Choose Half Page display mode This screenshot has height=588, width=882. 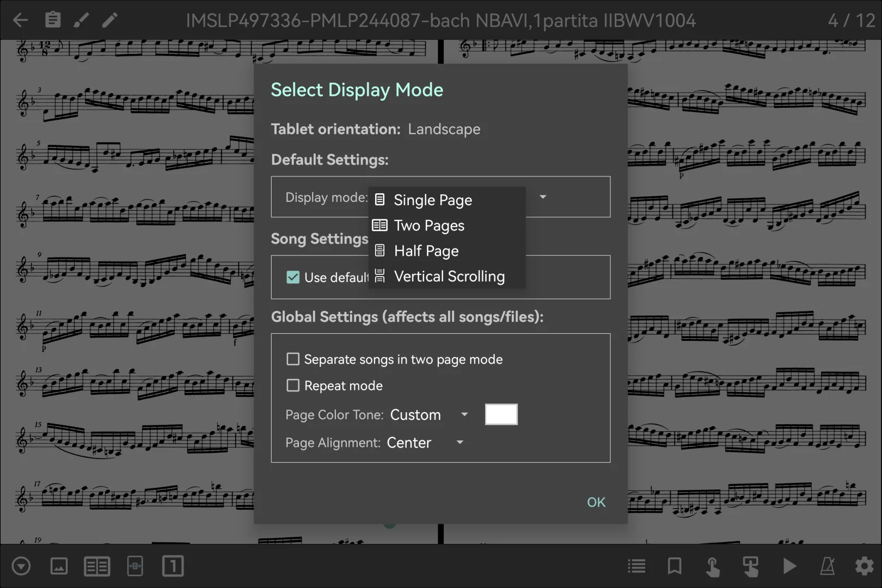tap(446, 251)
